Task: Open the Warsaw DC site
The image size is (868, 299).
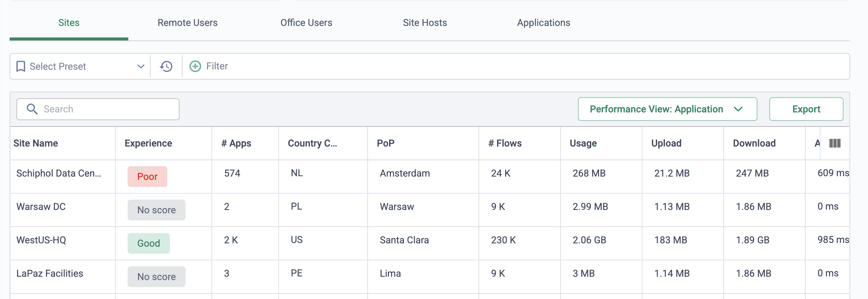Action: (x=41, y=207)
